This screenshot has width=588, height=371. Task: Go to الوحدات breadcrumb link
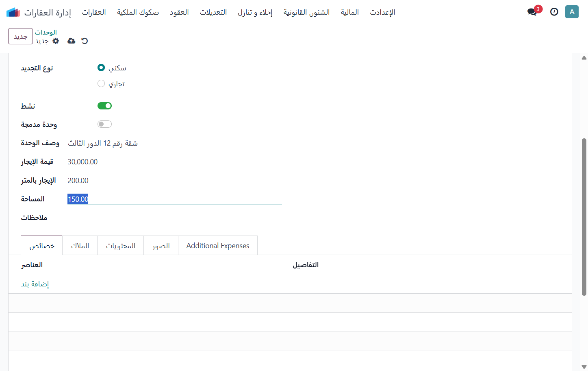pos(46,32)
